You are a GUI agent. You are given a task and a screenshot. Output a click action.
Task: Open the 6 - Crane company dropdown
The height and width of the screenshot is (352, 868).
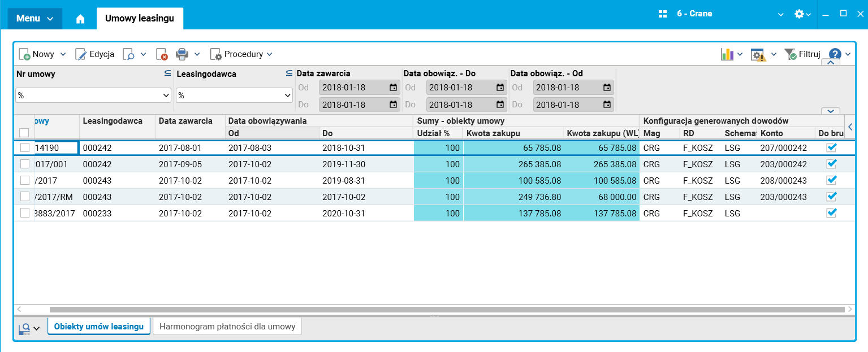[x=781, y=14]
